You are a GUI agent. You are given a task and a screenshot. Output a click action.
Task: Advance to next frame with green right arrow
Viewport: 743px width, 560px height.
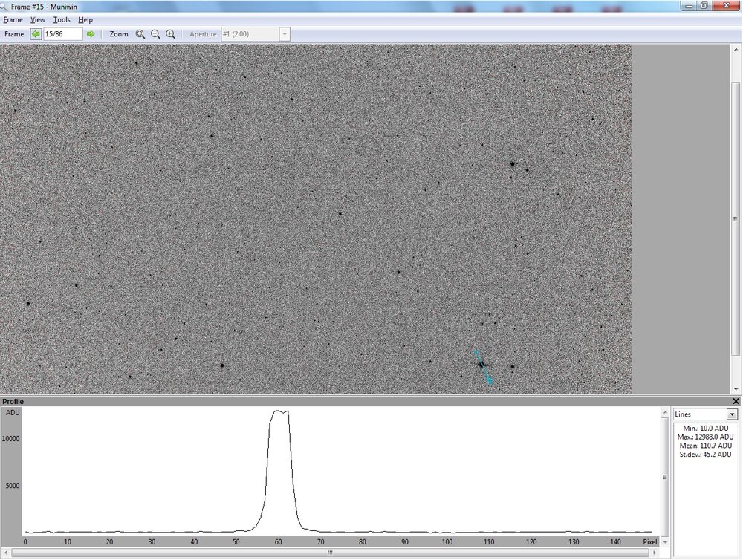(91, 34)
